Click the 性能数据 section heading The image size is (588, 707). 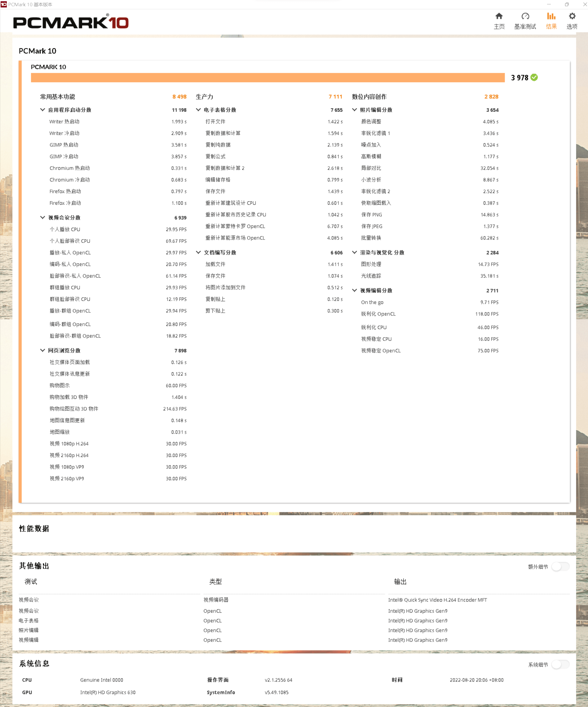point(34,529)
